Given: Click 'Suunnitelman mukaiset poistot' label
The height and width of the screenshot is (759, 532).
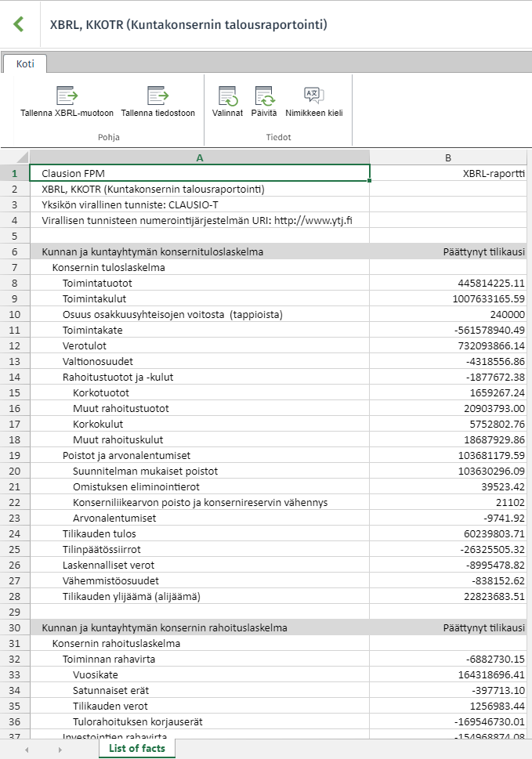Looking at the screenshot, I should click(x=145, y=471).
